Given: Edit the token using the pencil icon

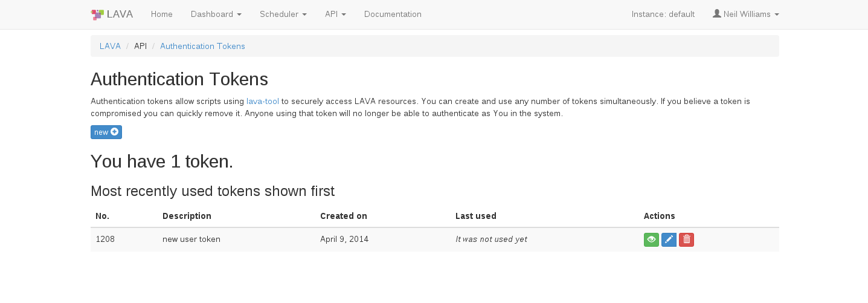Looking at the screenshot, I should 669,239.
